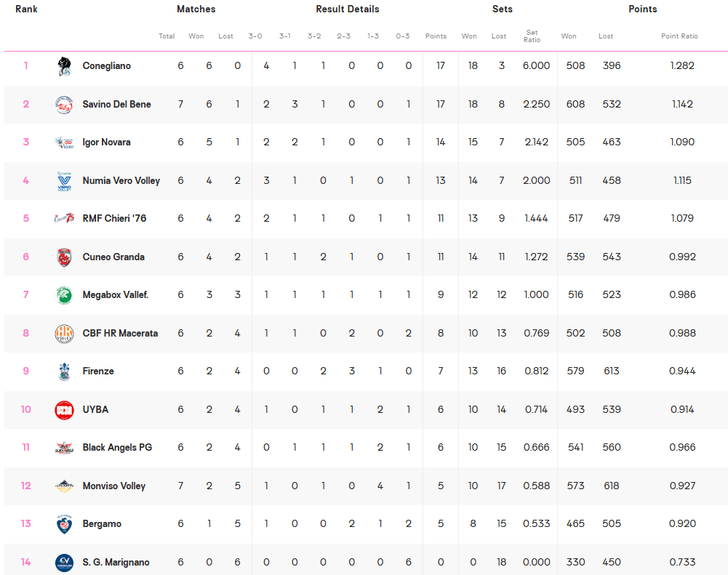Click the Savino Del Bene logo
Image resolution: width=728 pixels, height=575 pixels.
coord(64,105)
